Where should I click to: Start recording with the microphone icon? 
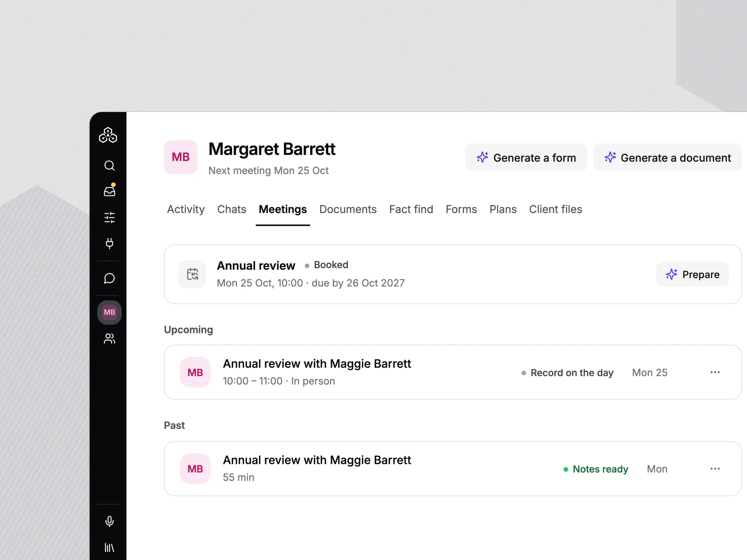[109, 521]
